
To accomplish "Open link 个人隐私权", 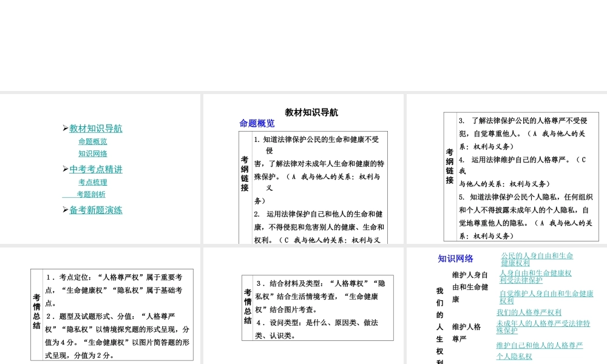I will [x=514, y=356].
